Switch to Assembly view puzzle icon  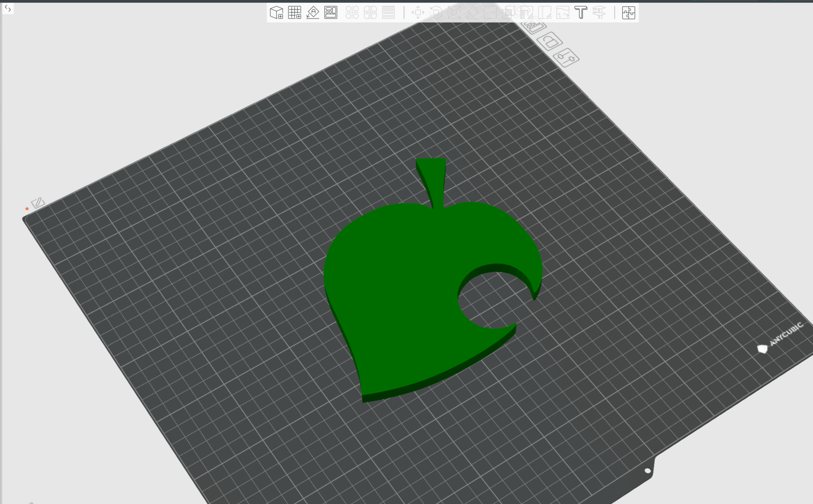[629, 12]
